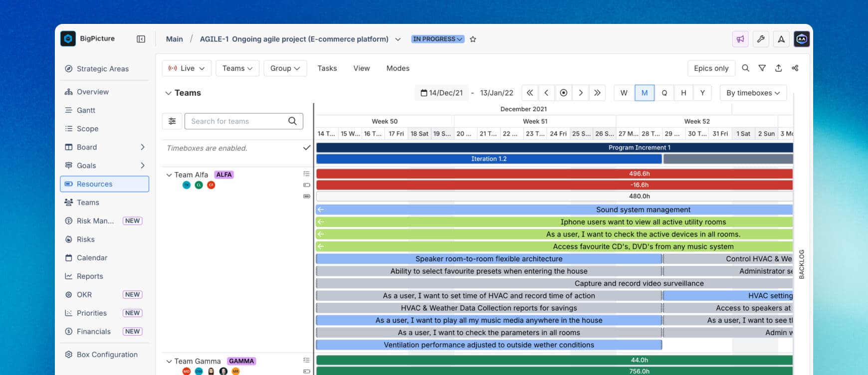
Task: Open the Modes menu
Action: pyautogui.click(x=398, y=68)
